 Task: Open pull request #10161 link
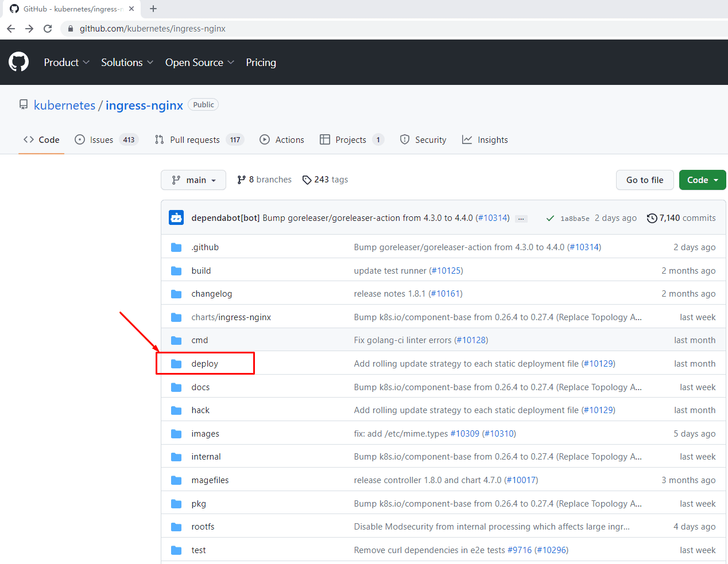446,294
